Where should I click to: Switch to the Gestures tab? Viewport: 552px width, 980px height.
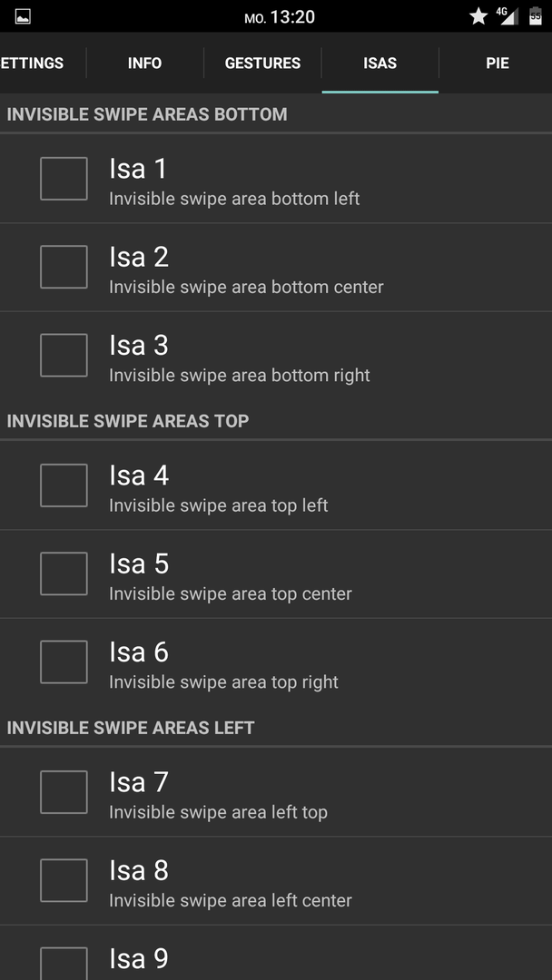(x=262, y=64)
